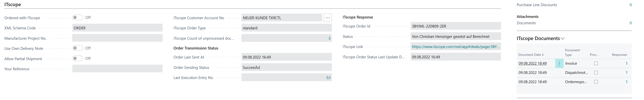The height and width of the screenshot is (100, 644).
Task: Check Processed box for Invoice row
Action: pos(596,63)
